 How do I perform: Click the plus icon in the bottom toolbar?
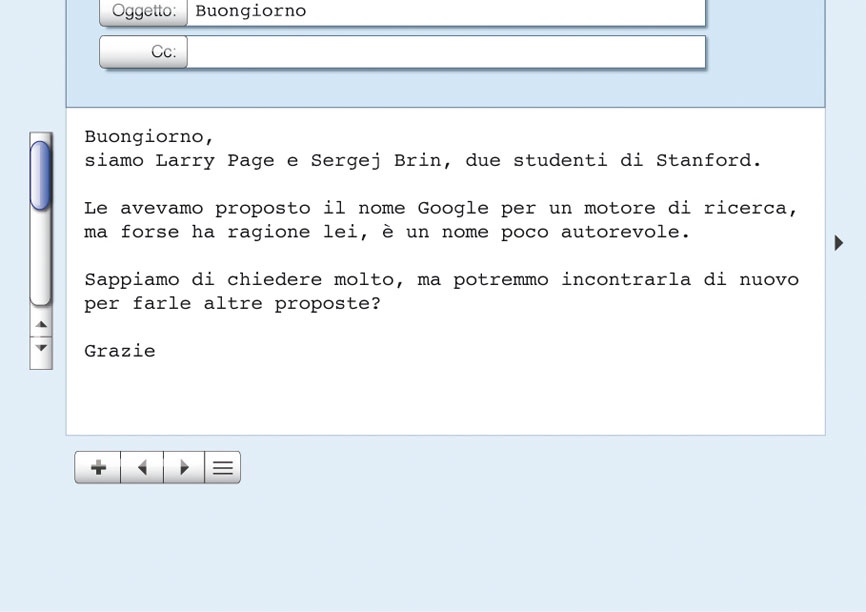pos(98,467)
